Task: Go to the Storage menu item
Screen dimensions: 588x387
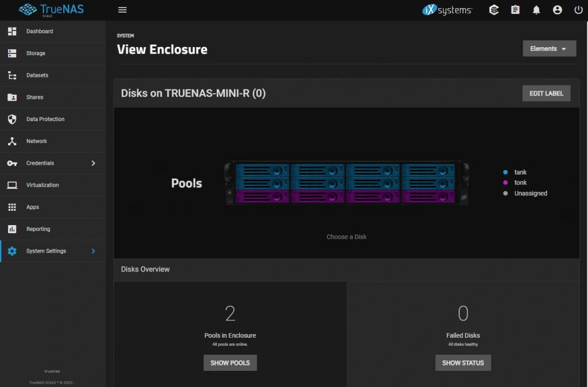Action: 53,53
